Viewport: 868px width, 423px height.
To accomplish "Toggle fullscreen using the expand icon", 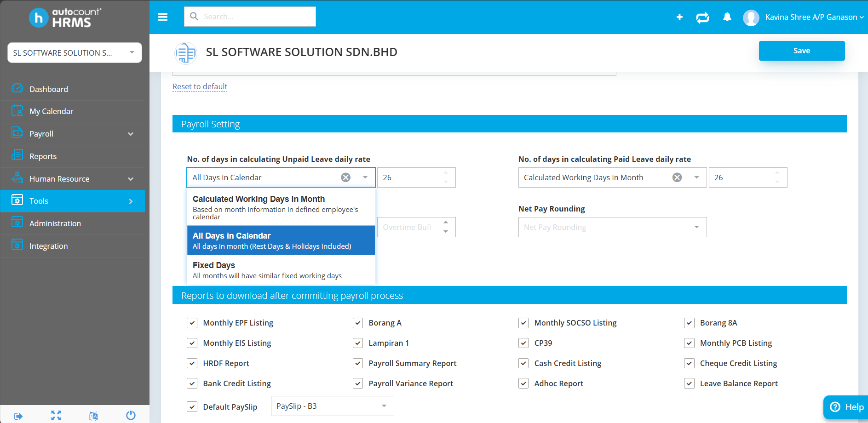I will click(x=56, y=416).
